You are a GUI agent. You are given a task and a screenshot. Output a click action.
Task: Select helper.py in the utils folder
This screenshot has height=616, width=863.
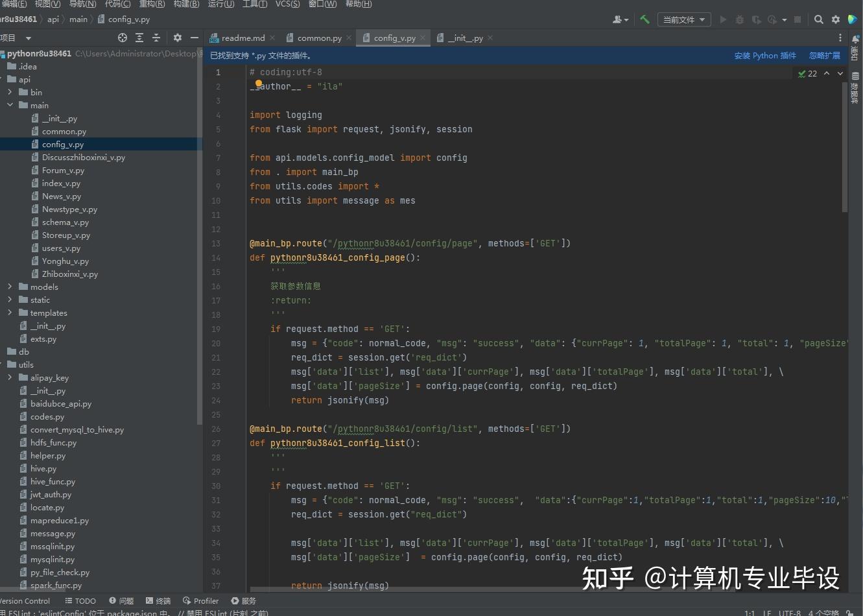point(49,455)
